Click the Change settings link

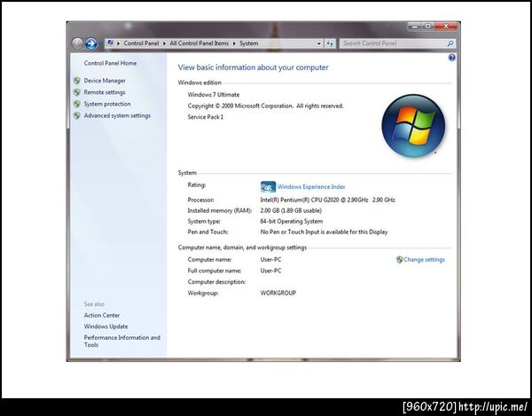pos(424,260)
